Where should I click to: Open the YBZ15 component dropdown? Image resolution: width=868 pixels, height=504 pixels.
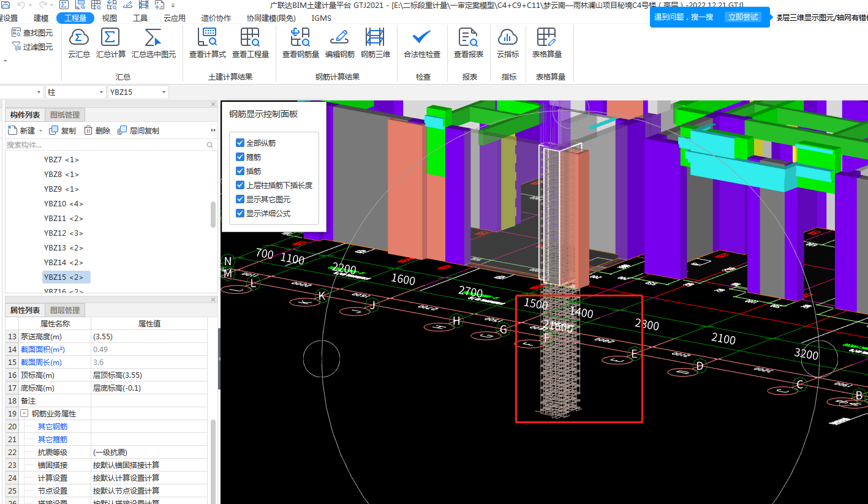(138, 92)
